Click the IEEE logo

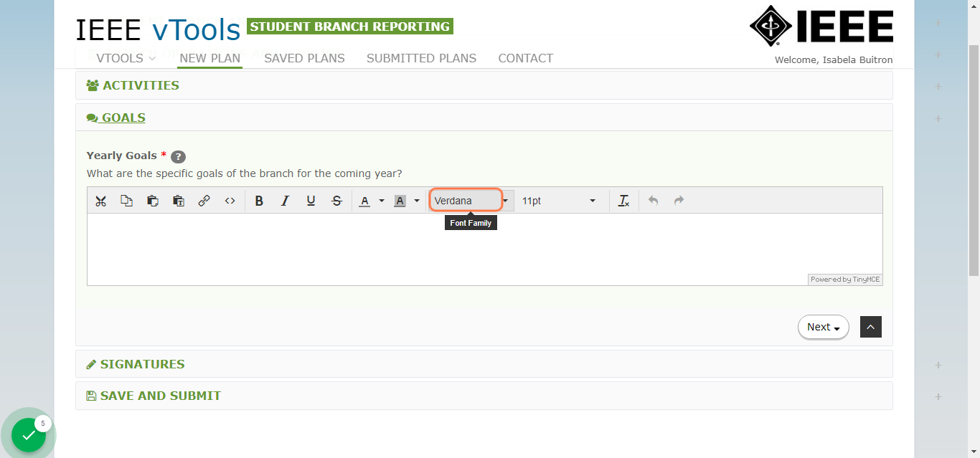[821, 26]
